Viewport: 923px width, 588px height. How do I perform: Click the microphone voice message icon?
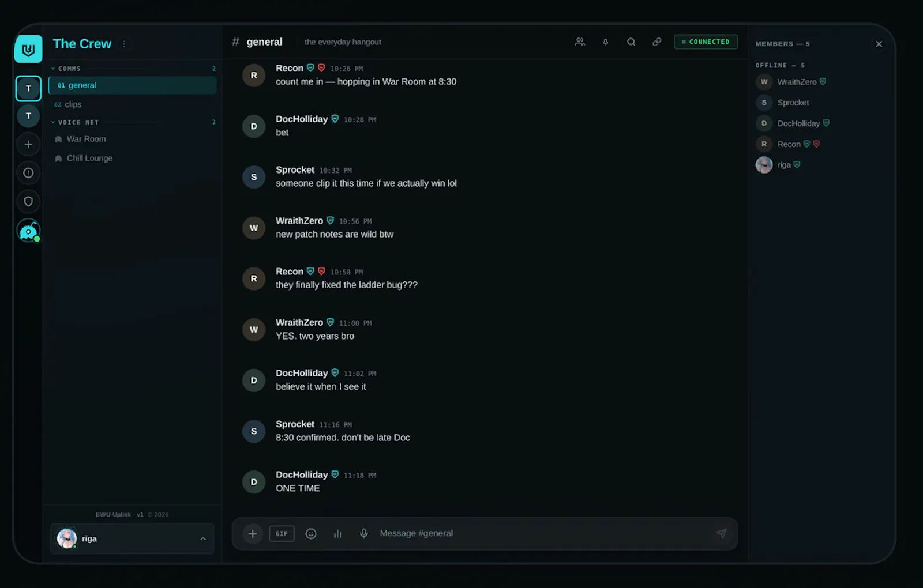pyautogui.click(x=363, y=534)
